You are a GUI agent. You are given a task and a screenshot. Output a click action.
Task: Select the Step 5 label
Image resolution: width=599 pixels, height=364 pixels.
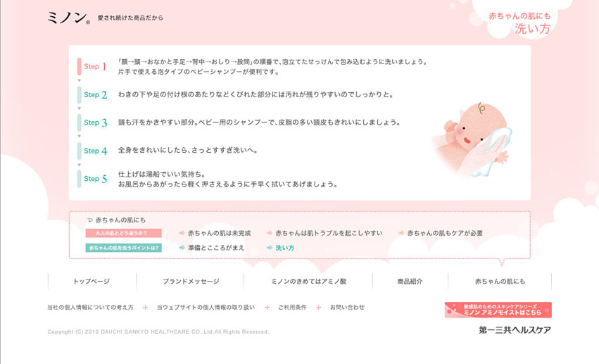(x=96, y=179)
